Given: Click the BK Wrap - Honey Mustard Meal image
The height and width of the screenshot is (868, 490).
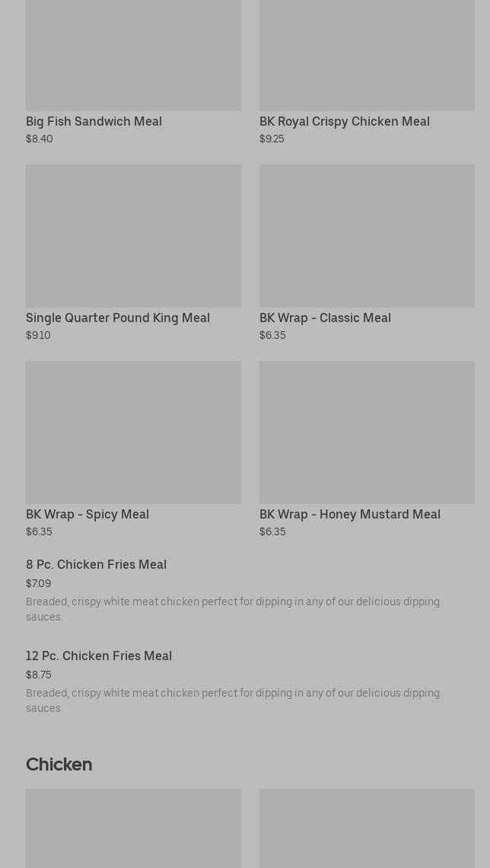Looking at the screenshot, I should [367, 432].
